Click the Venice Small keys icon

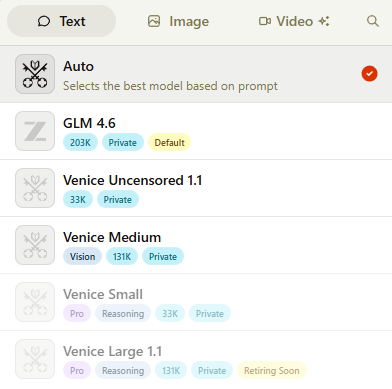pos(35,302)
